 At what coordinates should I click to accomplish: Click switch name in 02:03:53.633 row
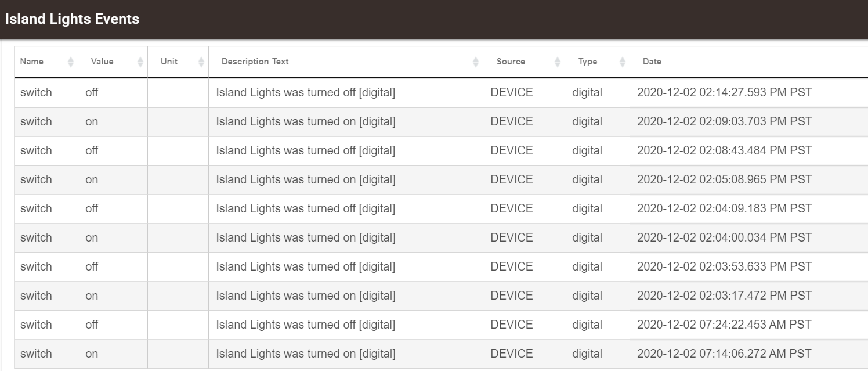pos(36,266)
